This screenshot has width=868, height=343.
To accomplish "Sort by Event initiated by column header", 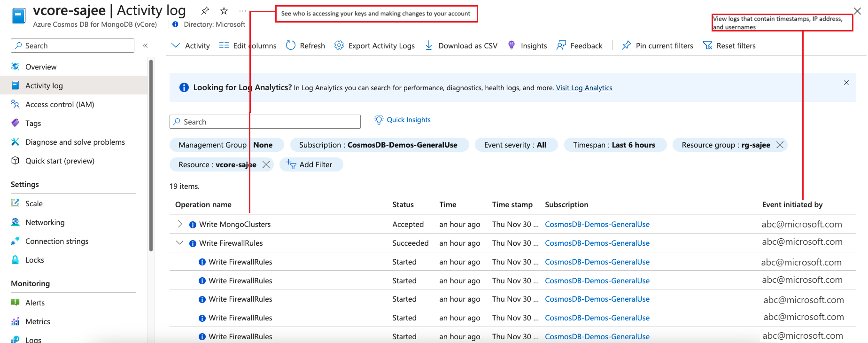I will 792,204.
